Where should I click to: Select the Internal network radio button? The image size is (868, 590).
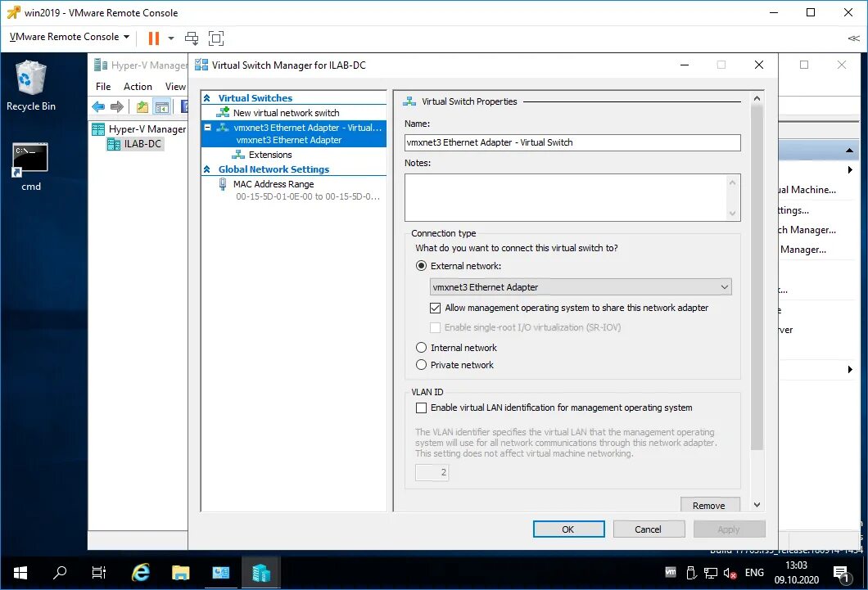(x=421, y=347)
